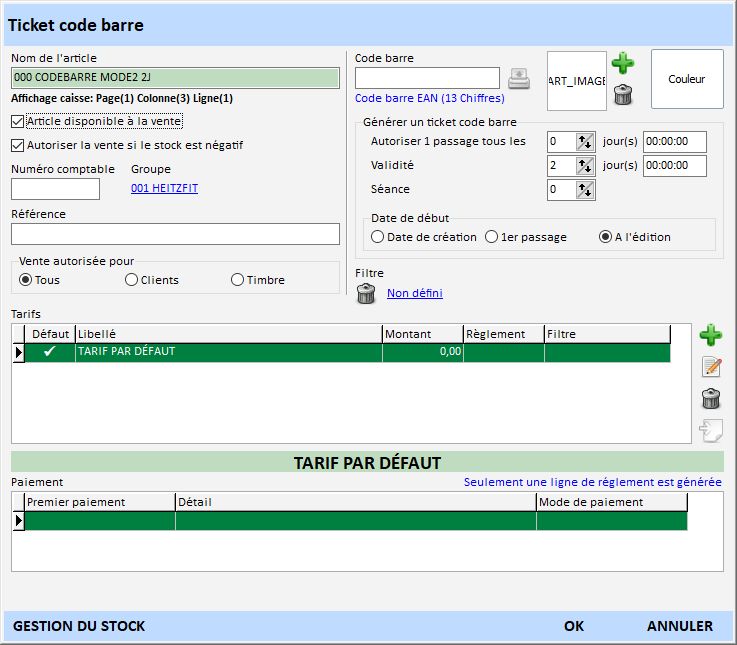This screenshot has width=737, height=645.
Task: Click the Détail column header
Action: coord(356,503)
